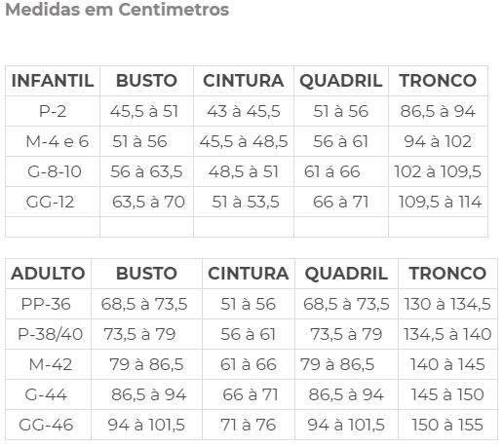Click the adult QUADRIL column header

click(346, 274)
